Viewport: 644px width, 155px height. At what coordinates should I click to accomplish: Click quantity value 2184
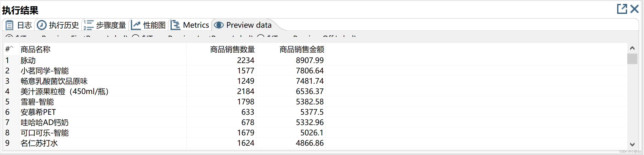(x=246, y=91)
